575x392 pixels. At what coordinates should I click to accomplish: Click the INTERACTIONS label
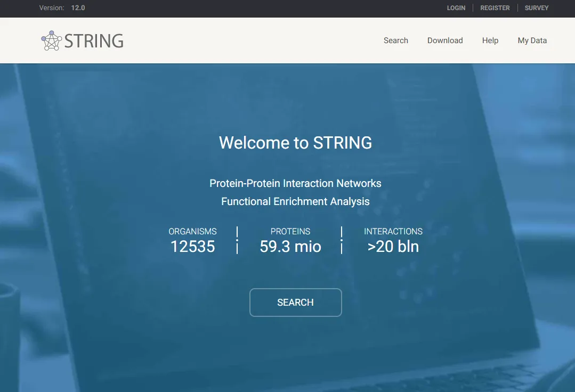(393, 231)
